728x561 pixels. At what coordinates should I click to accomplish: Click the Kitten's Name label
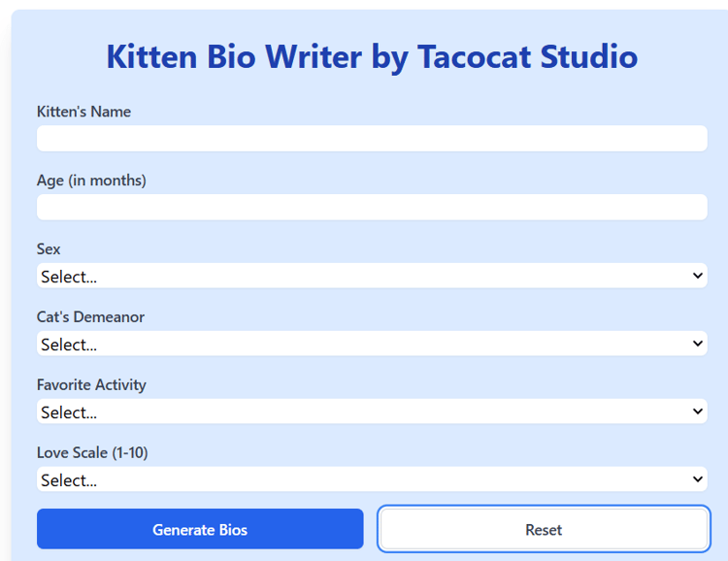[83, 112]
